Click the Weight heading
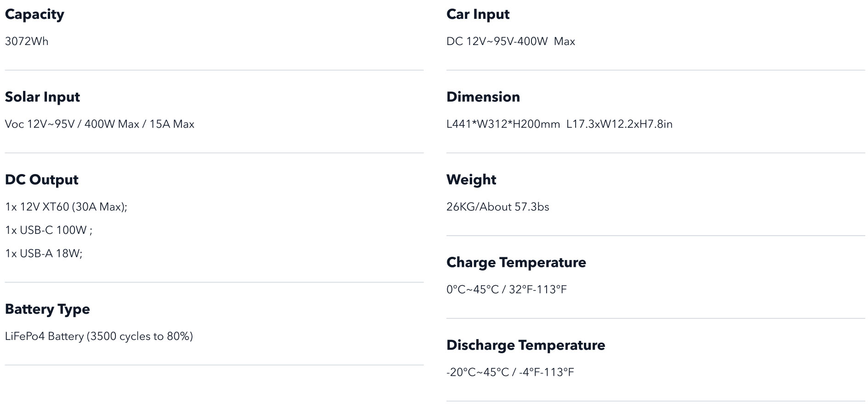Image resolution: width=868 pixels, height=419 pixels. (471, 180)
